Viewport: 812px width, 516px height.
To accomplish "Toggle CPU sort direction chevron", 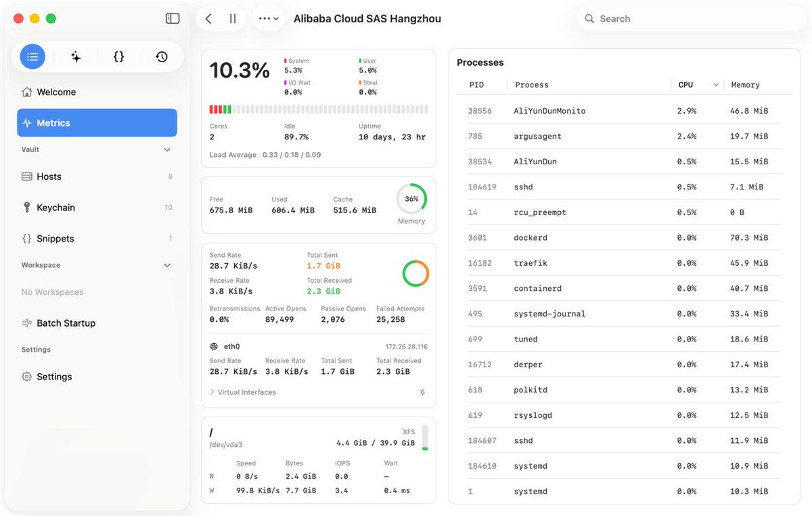I will 716,85.
